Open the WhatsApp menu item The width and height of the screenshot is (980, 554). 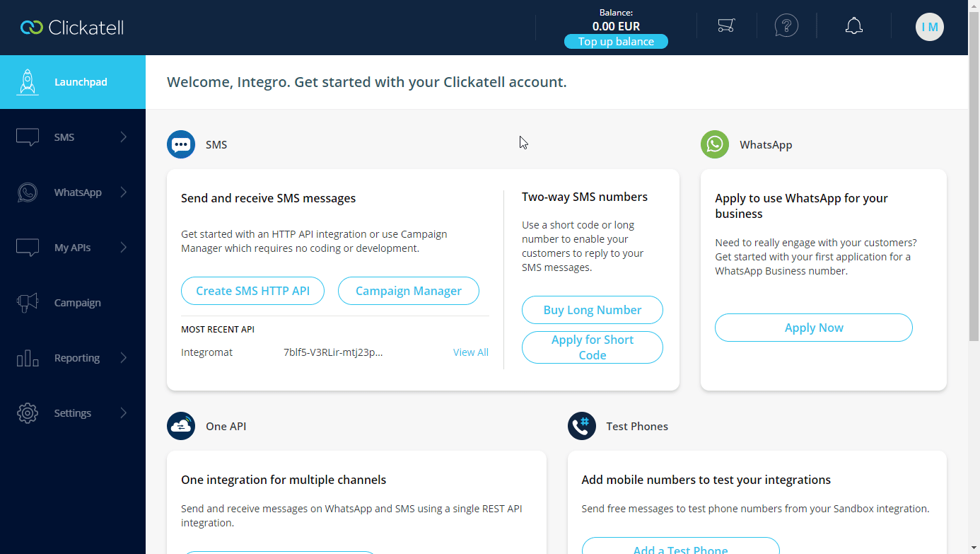click(x=73, y=192)
